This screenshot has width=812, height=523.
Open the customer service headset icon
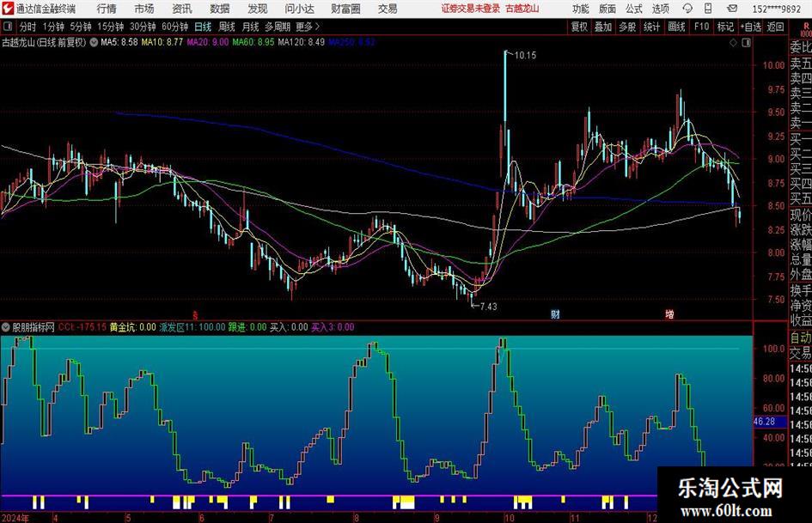tap(687, 9)
